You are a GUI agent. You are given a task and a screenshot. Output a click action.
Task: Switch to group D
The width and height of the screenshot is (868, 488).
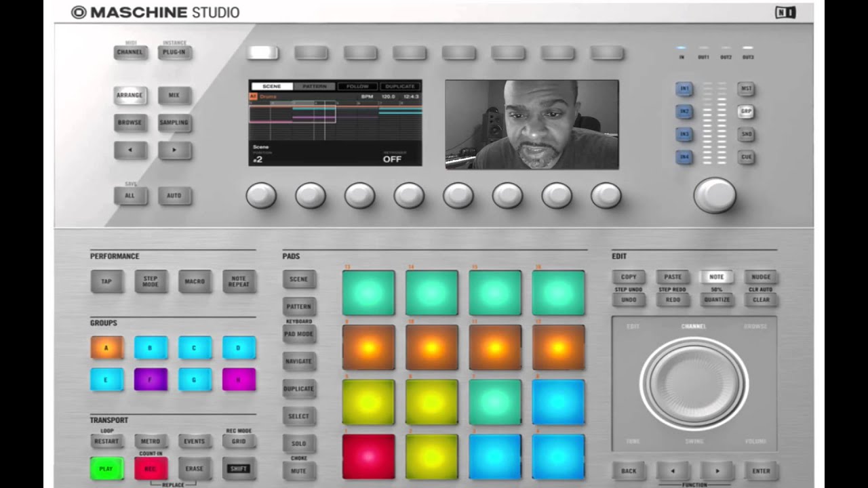click(x=239, y=347)
